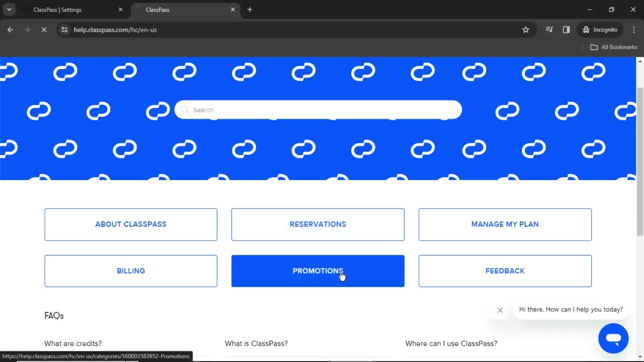Click the help center Search field
The image size is (644, 362).
(x=318, y=110)
